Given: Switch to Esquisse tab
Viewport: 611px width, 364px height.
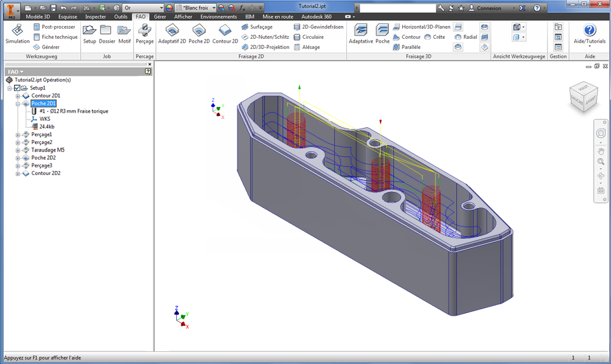Looking at the screenshot, I should [x=67, y=17].
